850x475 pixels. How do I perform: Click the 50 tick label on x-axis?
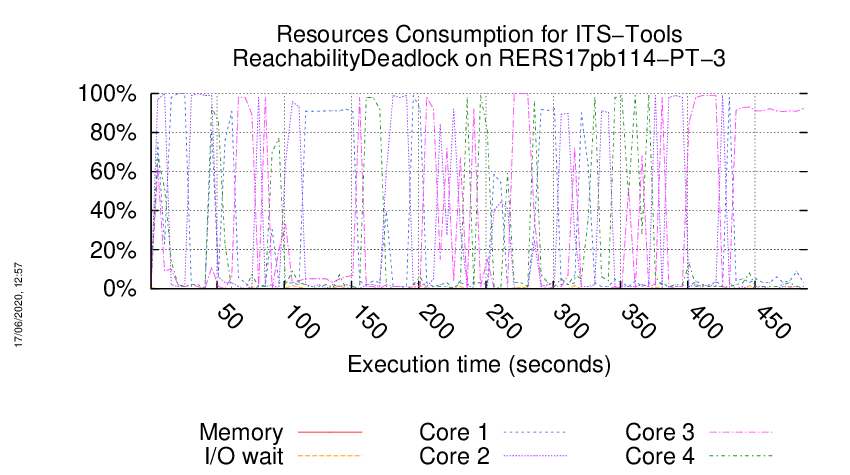pyautogui.click(x=229, y=317)
